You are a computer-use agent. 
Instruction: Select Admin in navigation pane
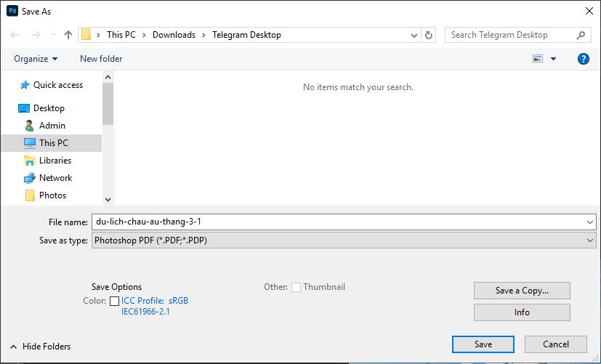[x=52, y=126]
